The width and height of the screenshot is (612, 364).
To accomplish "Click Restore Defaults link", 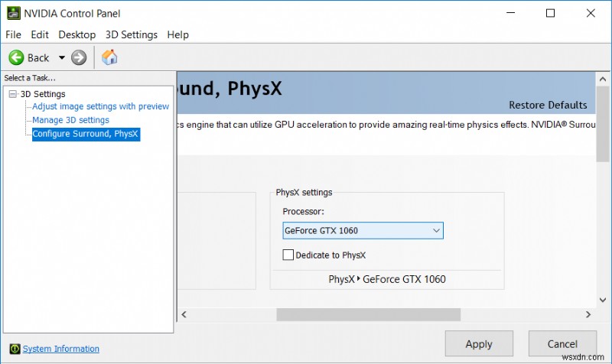I will (548, 105).
